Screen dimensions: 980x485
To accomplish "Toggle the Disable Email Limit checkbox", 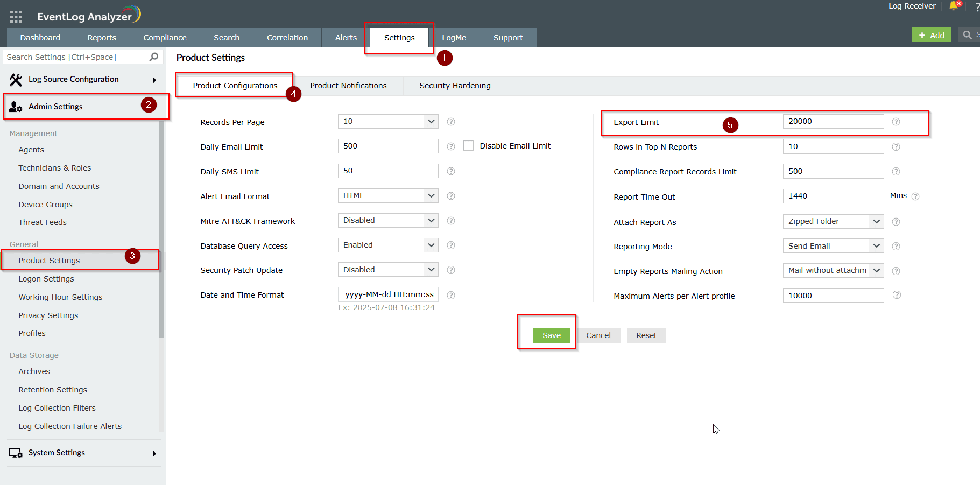I will [469, 146].
